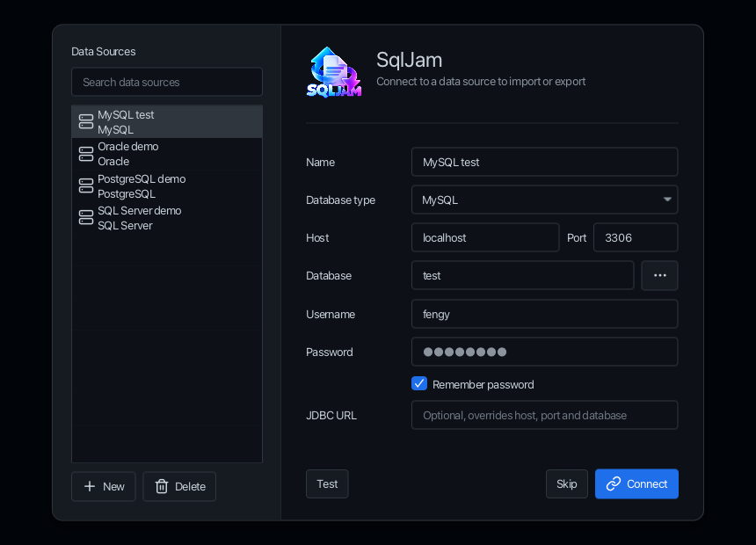756x545 pixels.
Task: Select the SQL Server demo data source
Action: 167,218
